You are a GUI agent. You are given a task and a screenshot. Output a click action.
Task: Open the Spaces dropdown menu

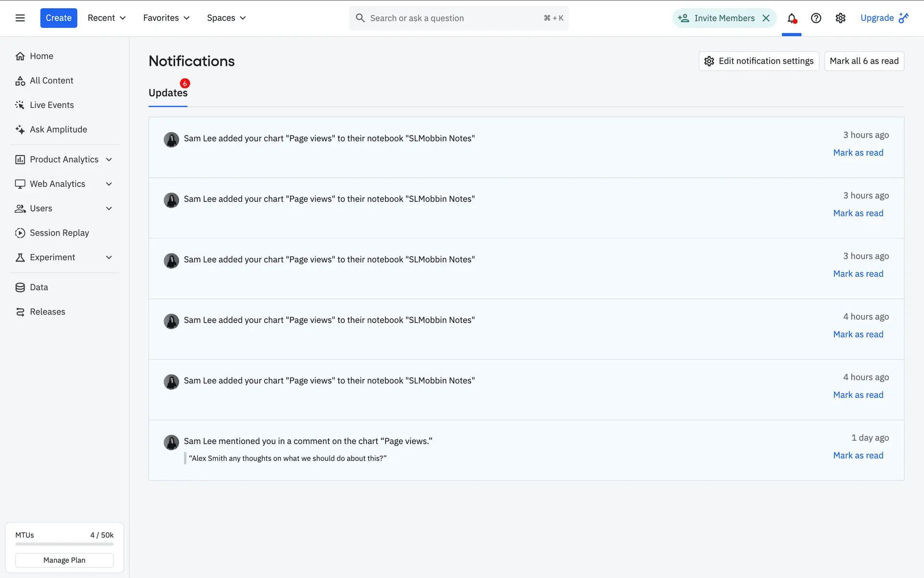(226, 18)
